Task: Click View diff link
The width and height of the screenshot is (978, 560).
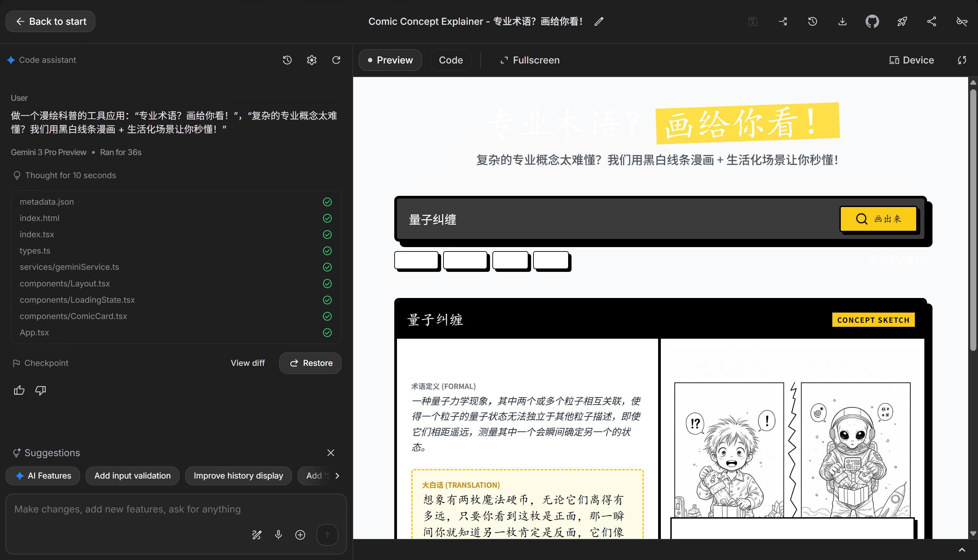Action: point(247,363)
